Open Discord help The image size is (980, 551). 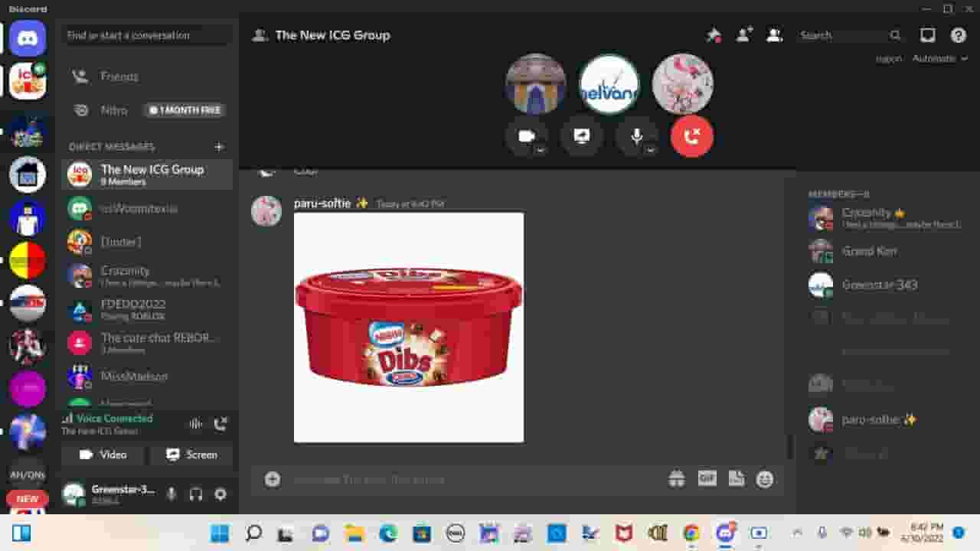pos(959,35)
